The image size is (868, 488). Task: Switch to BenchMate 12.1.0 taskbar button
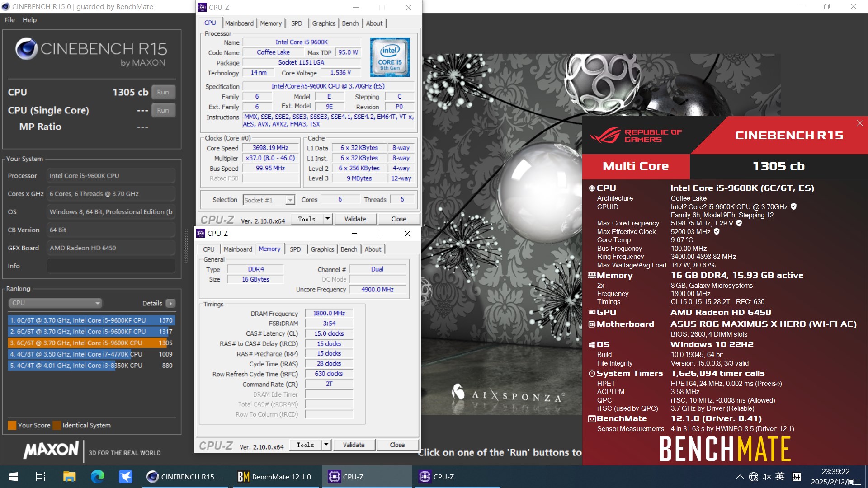[x=276, y=477]
